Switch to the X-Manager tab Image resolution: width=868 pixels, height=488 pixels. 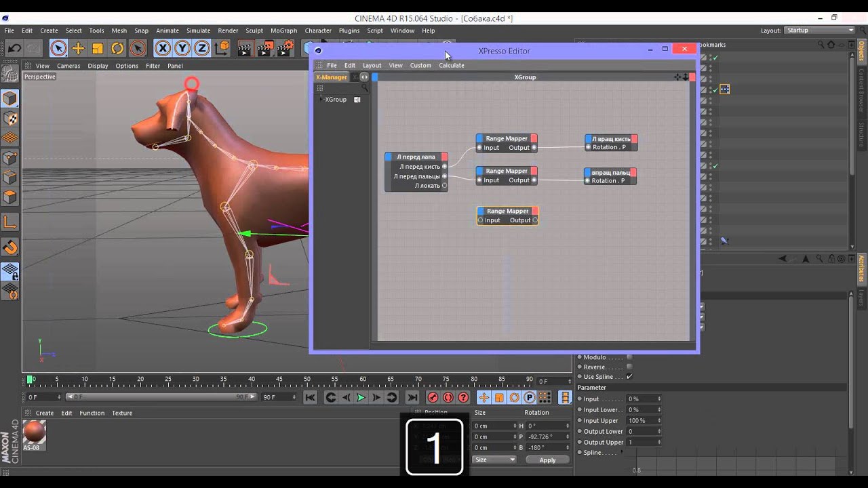(x=332, y=77)
